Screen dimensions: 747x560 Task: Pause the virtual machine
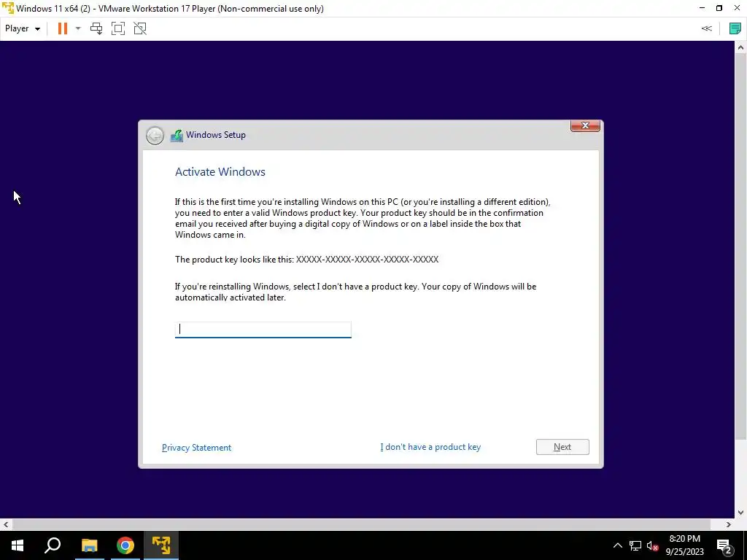tap(63, 28)
